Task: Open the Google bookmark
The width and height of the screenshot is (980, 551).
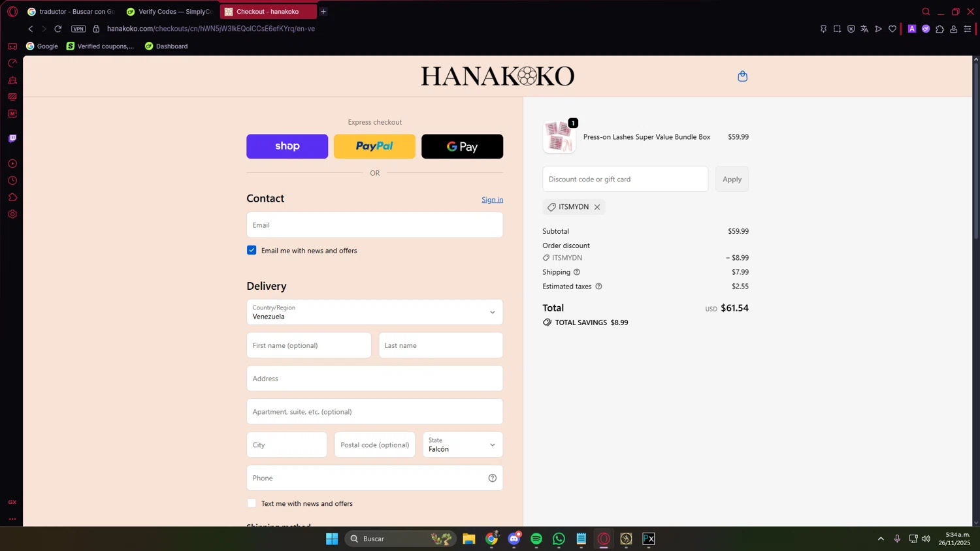Action: pos(42,46)
